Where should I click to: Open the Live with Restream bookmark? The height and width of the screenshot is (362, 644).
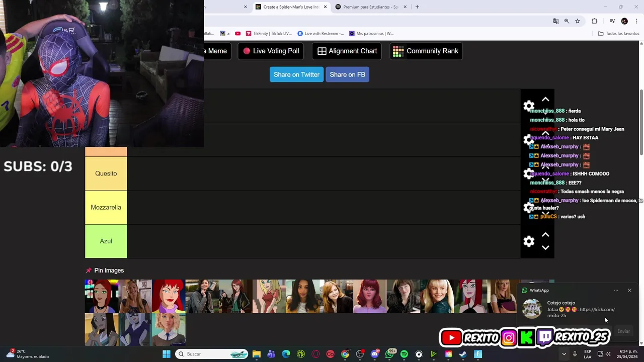320,34
